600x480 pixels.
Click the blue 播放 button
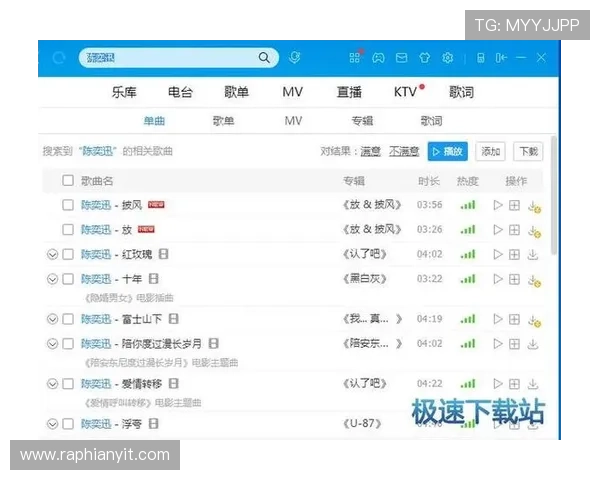coord(447,151)
